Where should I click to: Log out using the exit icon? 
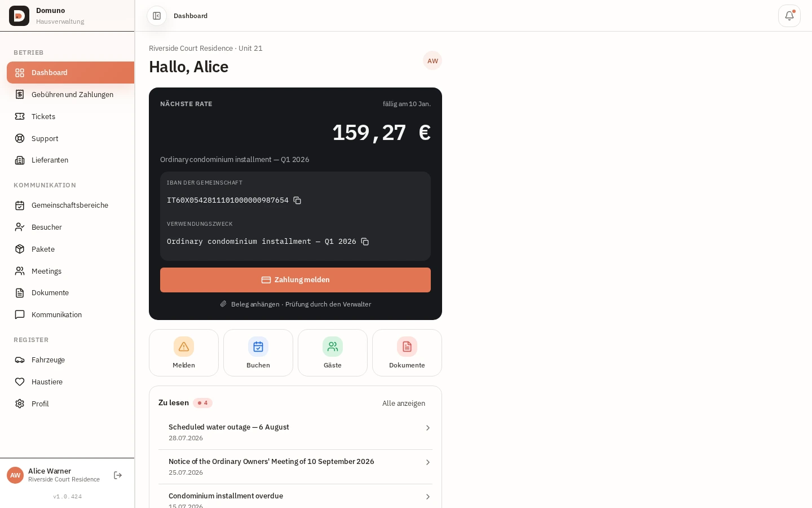pyautogui.click(x=118, y=475)
